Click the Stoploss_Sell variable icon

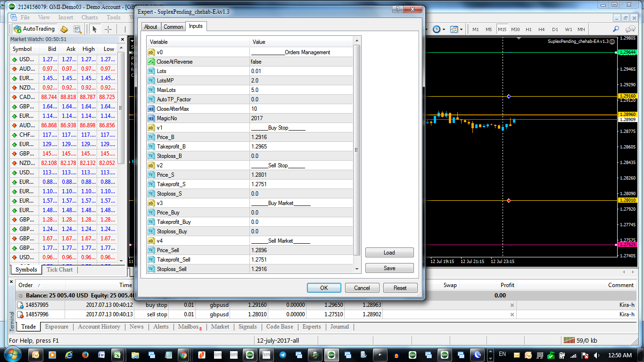click(151, 269)
